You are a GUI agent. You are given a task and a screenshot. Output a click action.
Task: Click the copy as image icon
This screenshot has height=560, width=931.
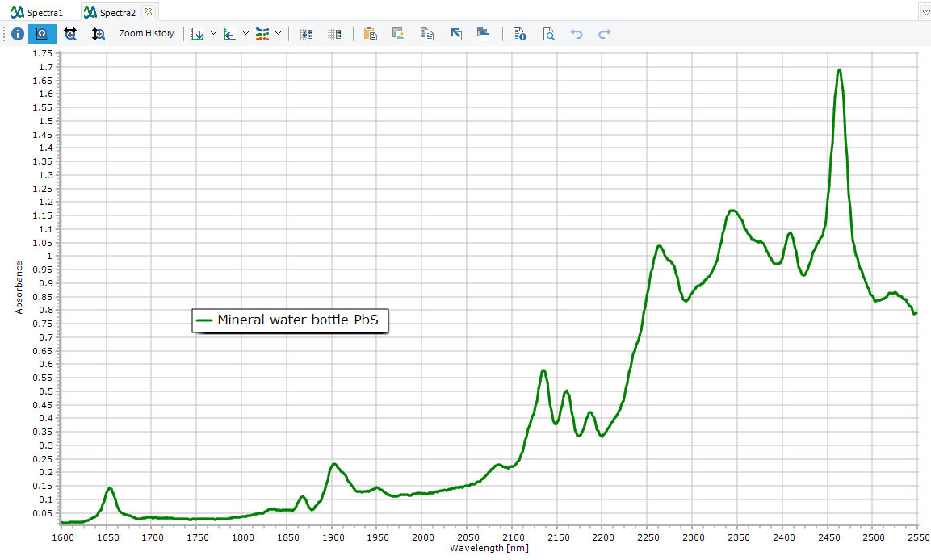click(399, 34)
